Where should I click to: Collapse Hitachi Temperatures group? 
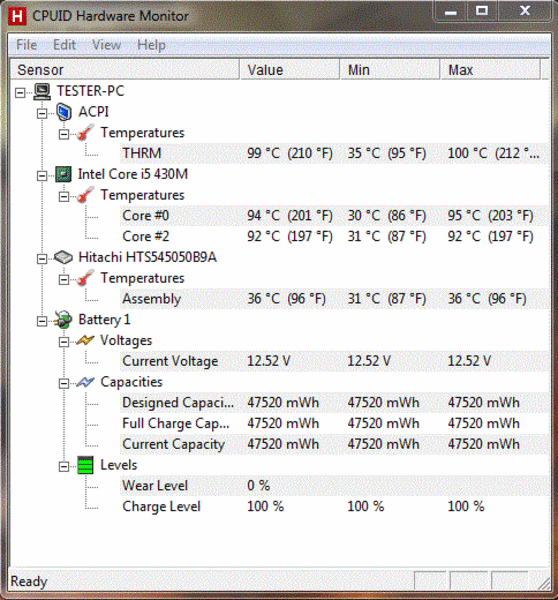[x=64, y=280]
